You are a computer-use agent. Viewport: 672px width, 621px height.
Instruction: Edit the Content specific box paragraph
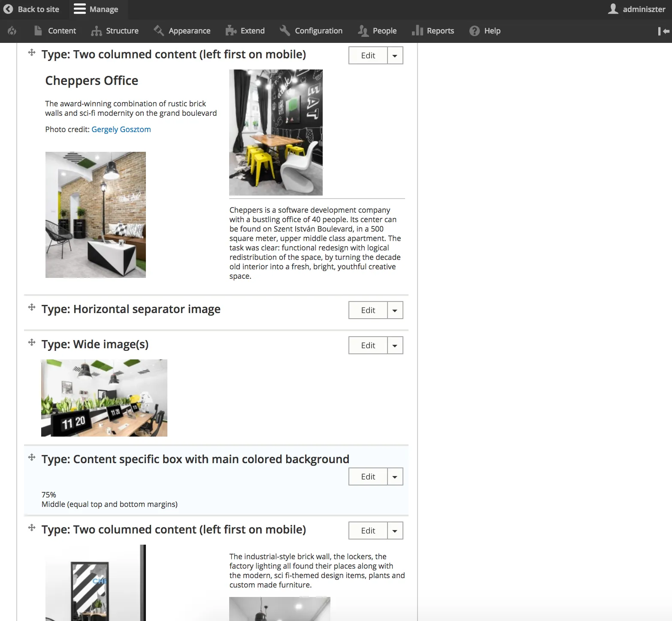(368, 476)
